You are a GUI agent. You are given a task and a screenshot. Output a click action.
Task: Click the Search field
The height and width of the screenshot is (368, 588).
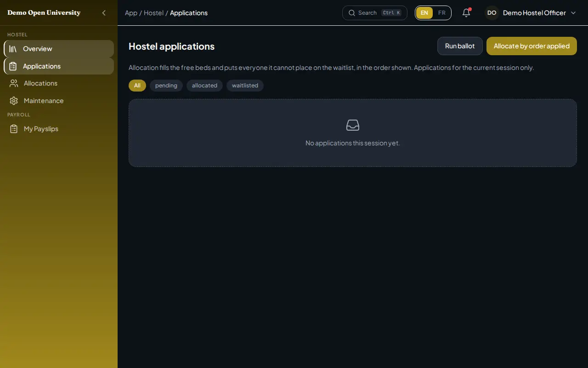(x=375, y=13)
